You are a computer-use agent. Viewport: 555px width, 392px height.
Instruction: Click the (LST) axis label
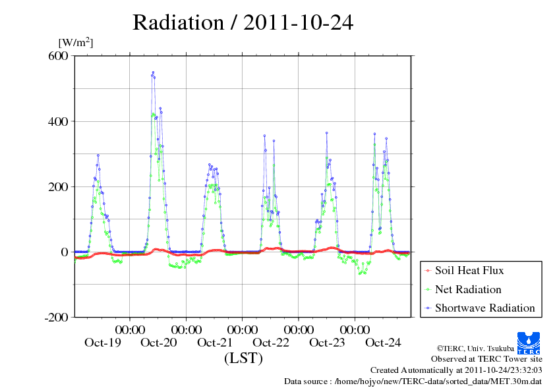[243, 358]
